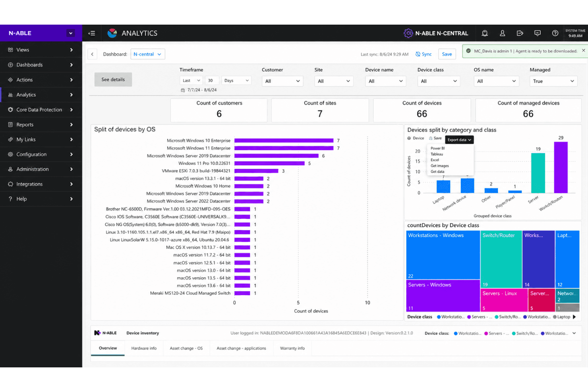The image size is (588, 392).
Task: Go back with the dashboard back arrow
Action: tap(92, 54)
